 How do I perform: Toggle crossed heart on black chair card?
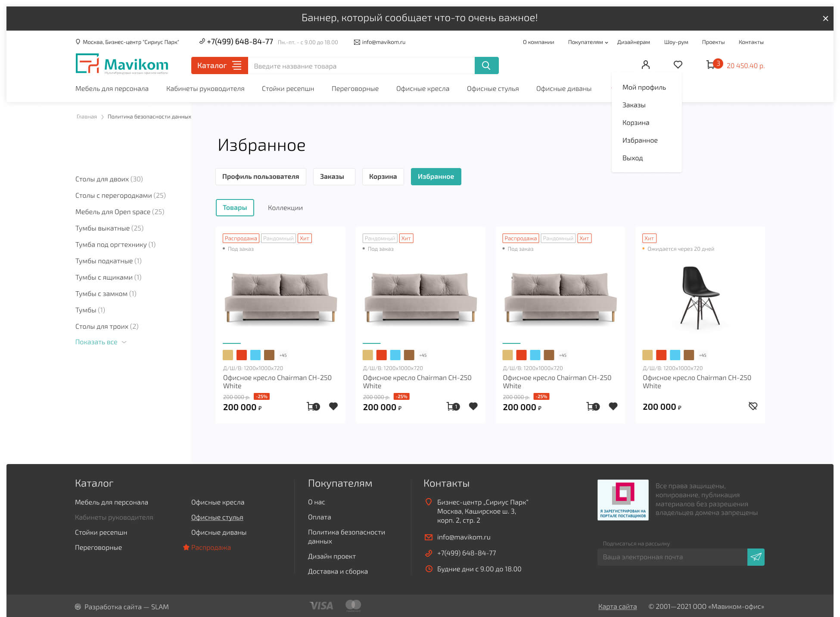753,406
